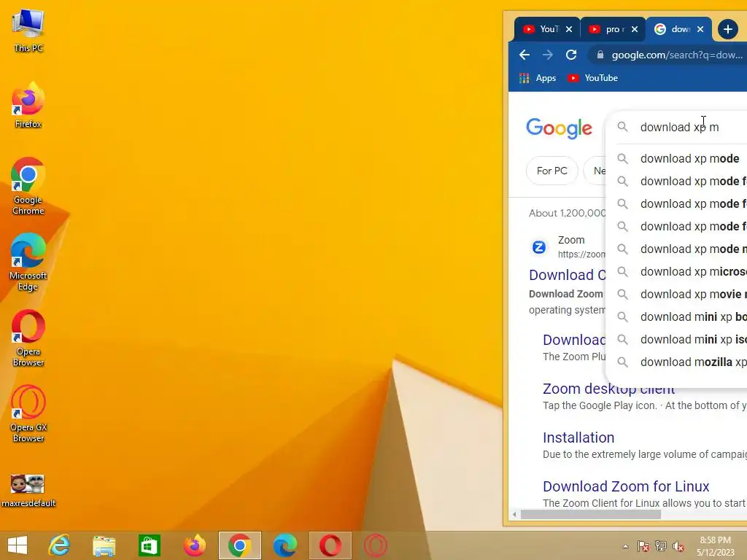Click the Firefox taskbar icon
Screen dimensions: 747x560
(x=194, y=545)
